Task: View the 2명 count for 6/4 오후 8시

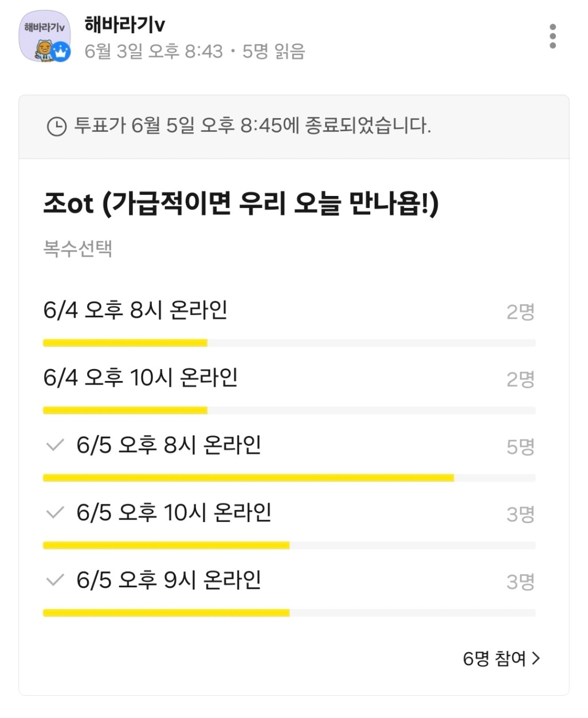Action: tap(520, 312)
